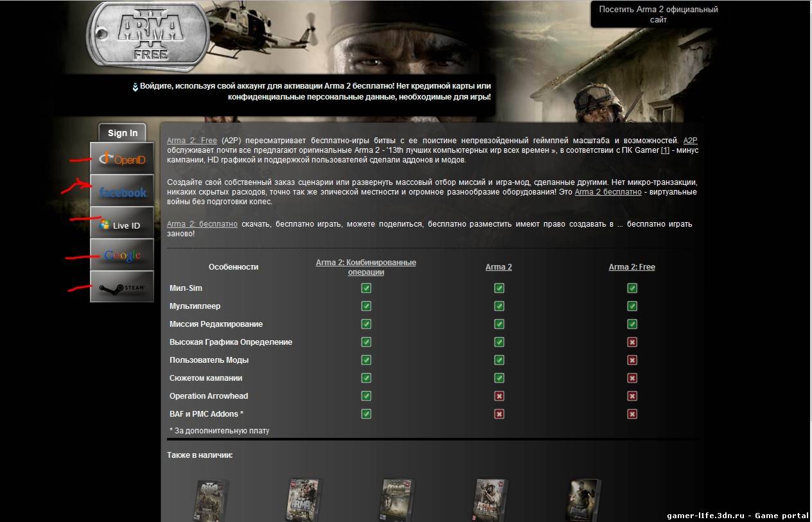Sign in with Google
Image resolution: width=812 pixels, height=522 pixels.
pos(122,255)
